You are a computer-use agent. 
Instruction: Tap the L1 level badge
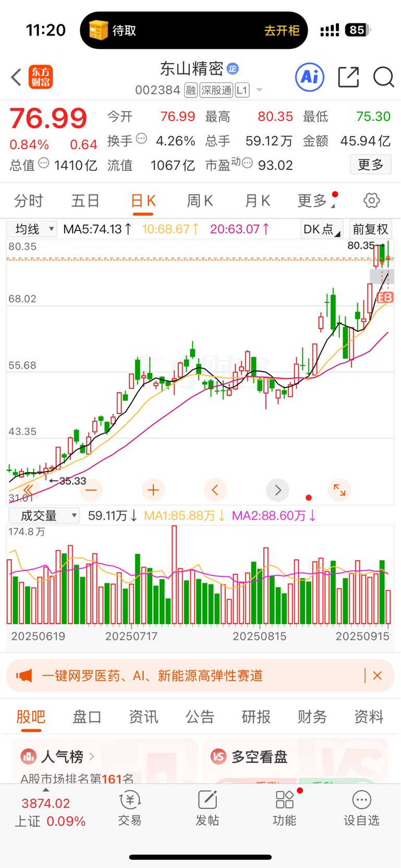point(242,90)
